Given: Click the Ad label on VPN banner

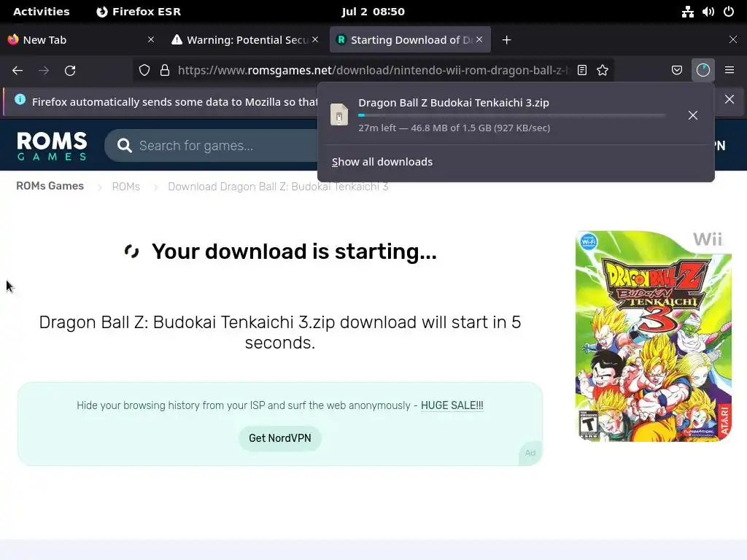Looking at the screenshot, I should [x=530, y=453].
